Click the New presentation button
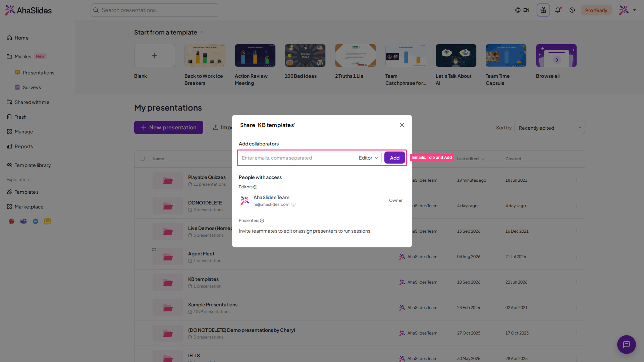Image resolution: width=644 pixels, height=362 pixels. click(169, 127)
